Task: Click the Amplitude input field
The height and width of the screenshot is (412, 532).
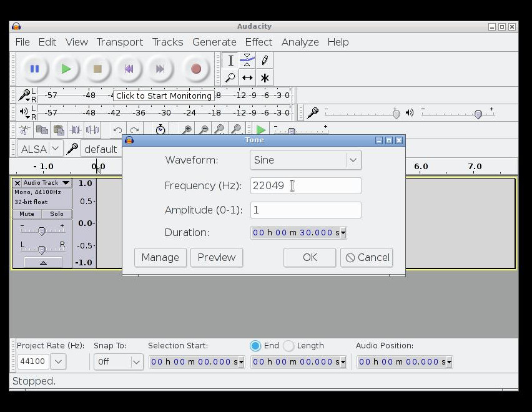Action: click(305, 210)
